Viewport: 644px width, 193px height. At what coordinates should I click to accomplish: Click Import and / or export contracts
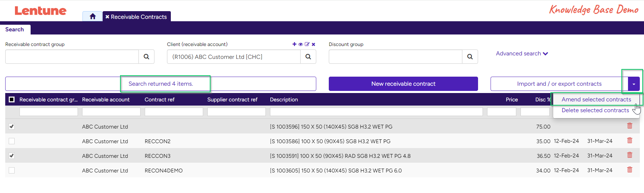tap(559, 84)
